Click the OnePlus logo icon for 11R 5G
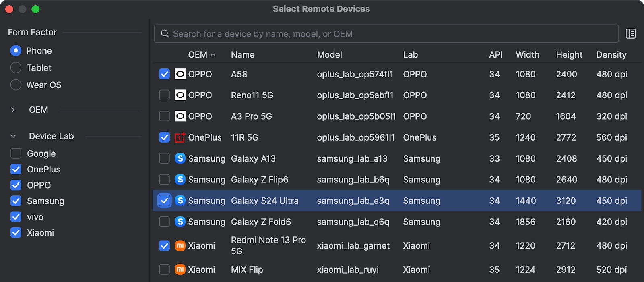 180,137
